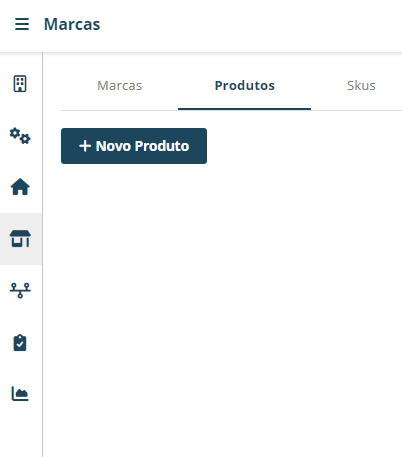Open the hierarchy nodes icon in sidebar
Screen dimensions: 402x457
(x=20, y=290)
